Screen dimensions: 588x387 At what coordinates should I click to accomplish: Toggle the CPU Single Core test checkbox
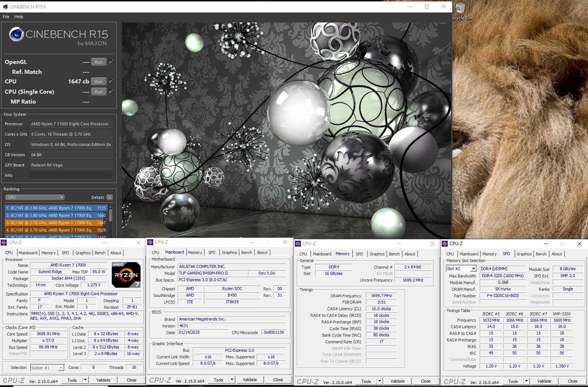point(111,92)
